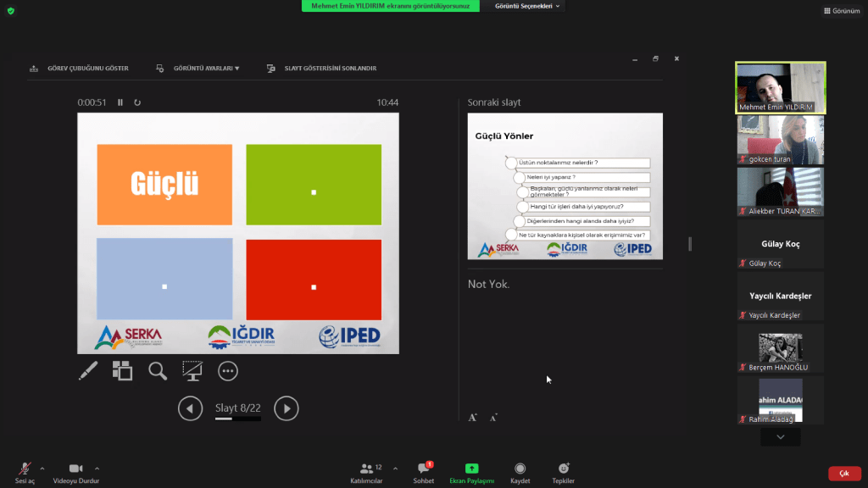This screenshot has height=488, width=868.
Task: Click the next slide preview thumbnail
Action: [565, 186]
